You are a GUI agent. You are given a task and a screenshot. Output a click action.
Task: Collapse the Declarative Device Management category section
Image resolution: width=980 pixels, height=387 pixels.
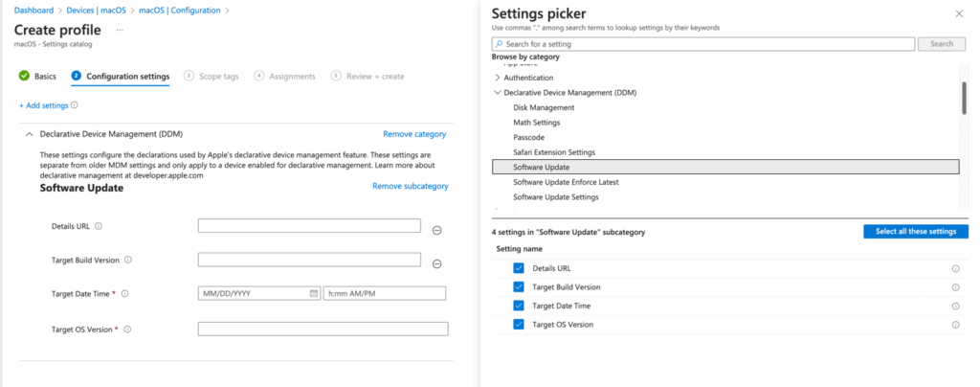click(x=29, y=134)
